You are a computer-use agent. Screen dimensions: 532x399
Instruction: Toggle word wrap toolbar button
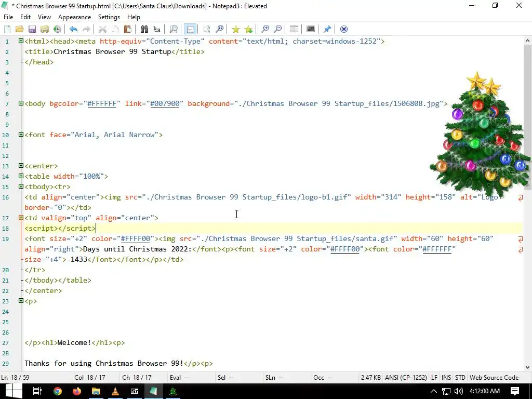coord(190,29)
